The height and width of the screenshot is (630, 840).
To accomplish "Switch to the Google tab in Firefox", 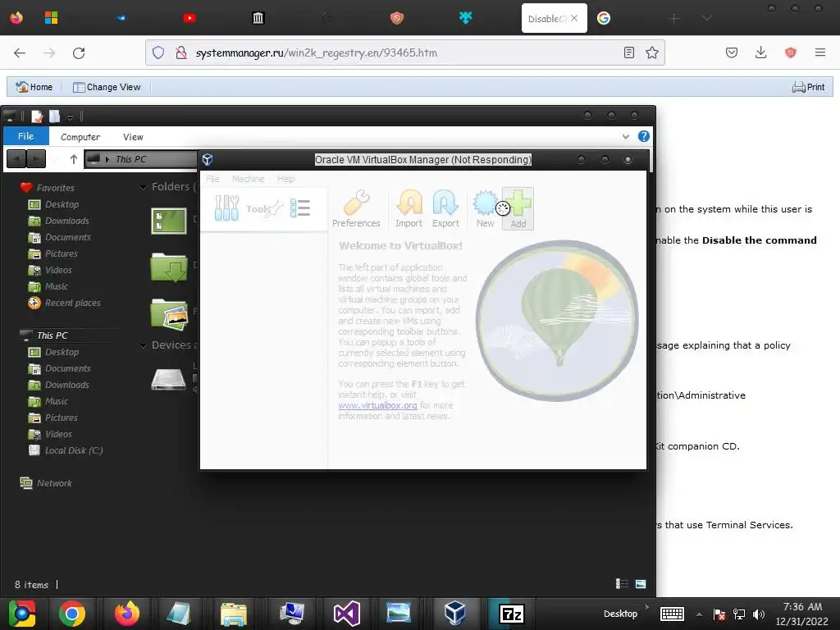I will coord(604,18).
